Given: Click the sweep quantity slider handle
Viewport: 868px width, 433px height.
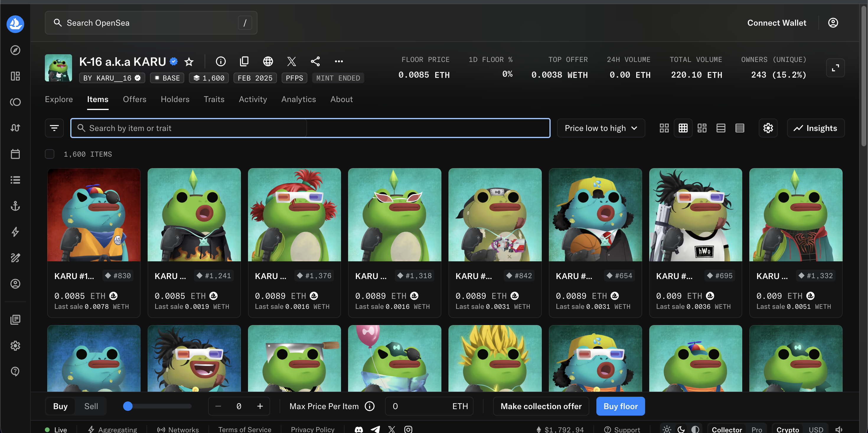Looking at the screenshot, I should [128, 406].
